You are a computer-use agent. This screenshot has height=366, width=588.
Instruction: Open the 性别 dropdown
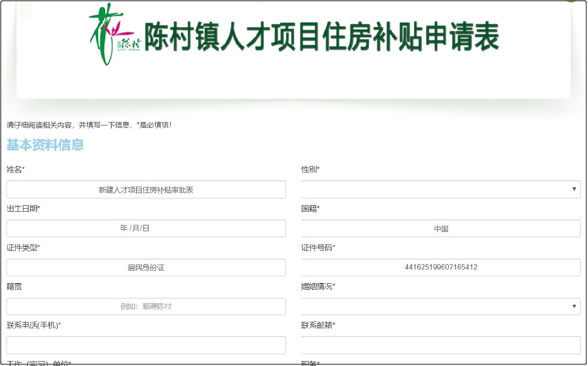click(x=440, y=189)
